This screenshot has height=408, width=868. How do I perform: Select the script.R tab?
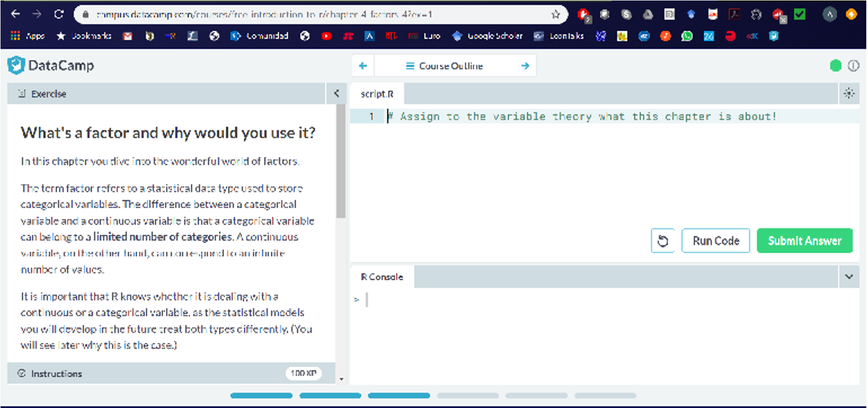tap(377, 94)
